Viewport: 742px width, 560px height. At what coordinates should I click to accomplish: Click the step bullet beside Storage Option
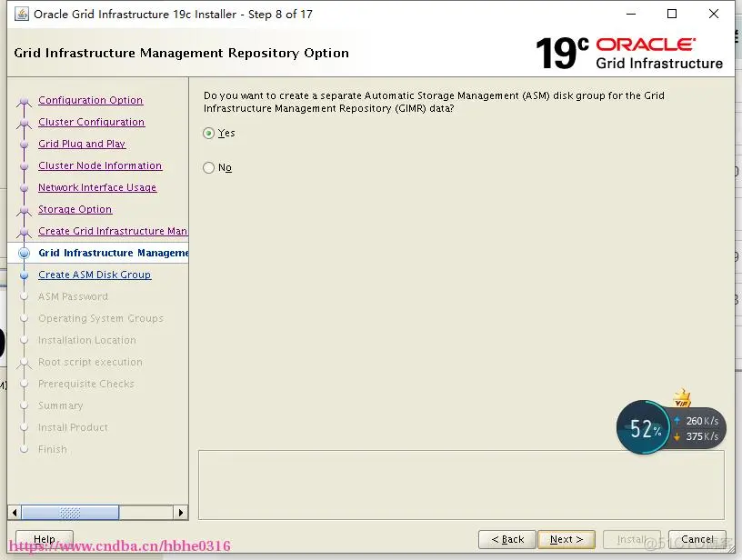(x=25, y=210)
